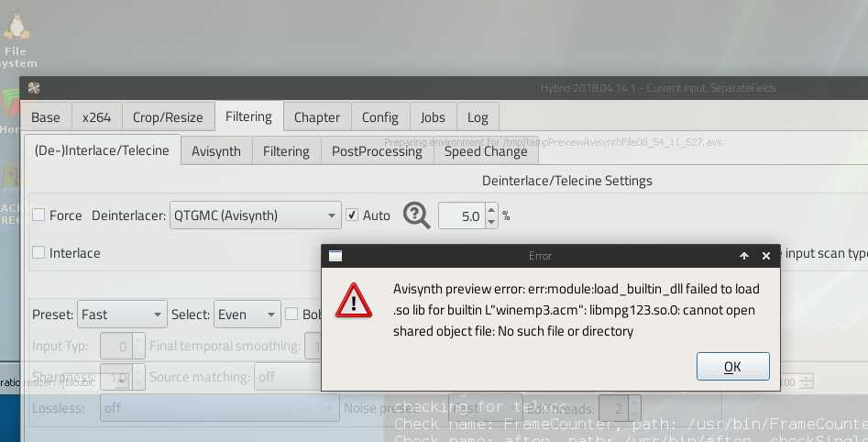The image size is (868, 442).
Task: Increase the 5.0 percent spinner value
Action: [x=491, y=211]
